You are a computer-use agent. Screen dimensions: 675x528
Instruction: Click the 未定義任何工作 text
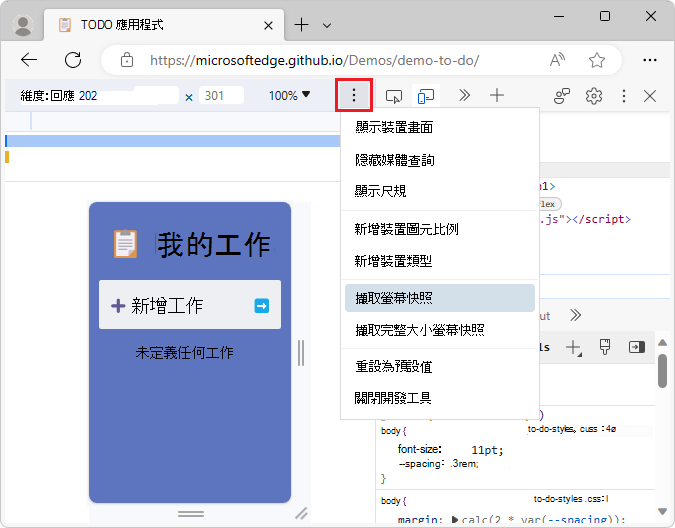184,353
